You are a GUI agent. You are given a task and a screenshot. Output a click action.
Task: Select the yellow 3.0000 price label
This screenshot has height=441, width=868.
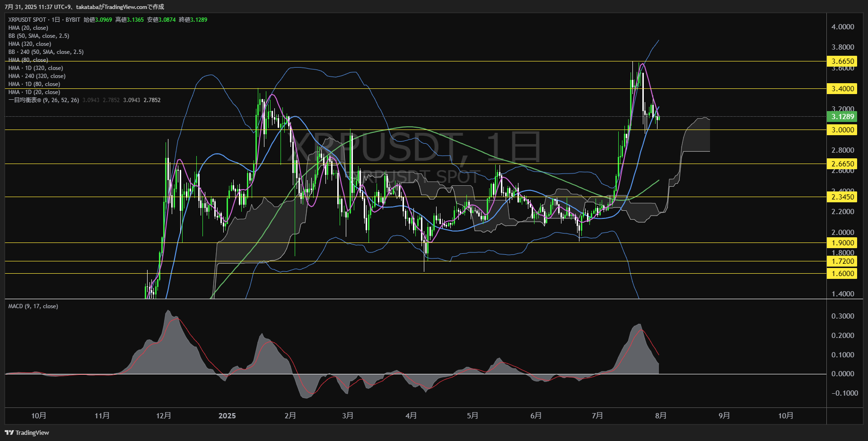click(842, 130)
